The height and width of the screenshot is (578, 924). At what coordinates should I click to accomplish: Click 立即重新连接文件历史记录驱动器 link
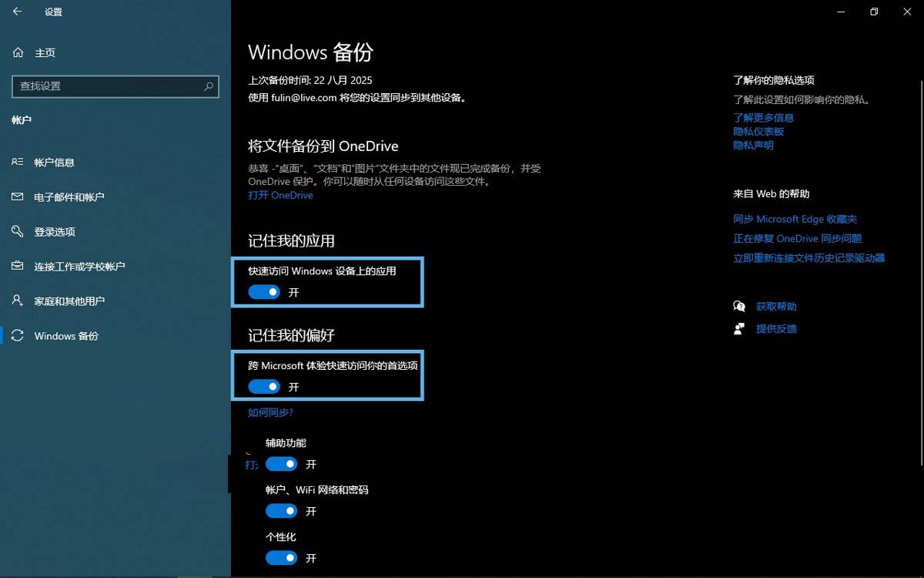(x=808, y=257)
